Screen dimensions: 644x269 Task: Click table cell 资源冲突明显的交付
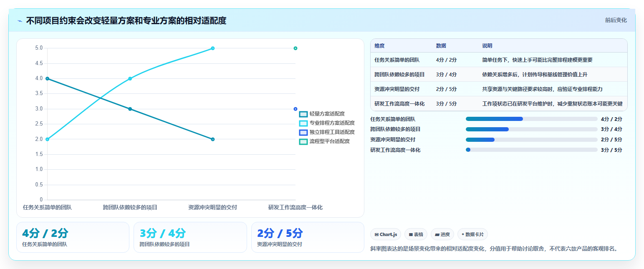pyautogui.click(x=397, y=89)
